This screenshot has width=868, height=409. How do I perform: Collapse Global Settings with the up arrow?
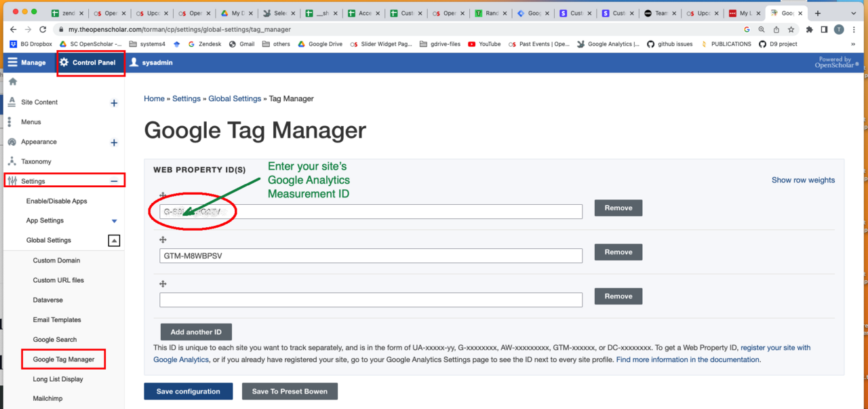pyautogui.click(x=114, y=241)
